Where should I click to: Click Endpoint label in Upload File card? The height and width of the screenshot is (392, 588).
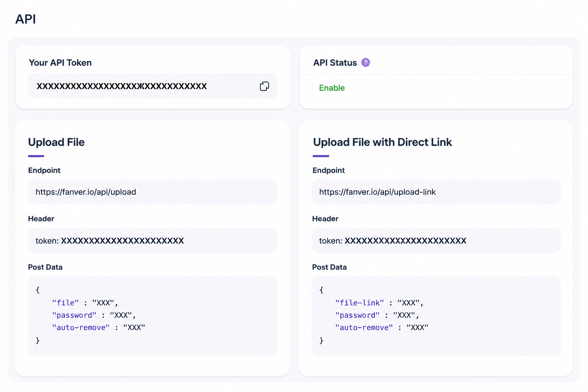point(44,170)
